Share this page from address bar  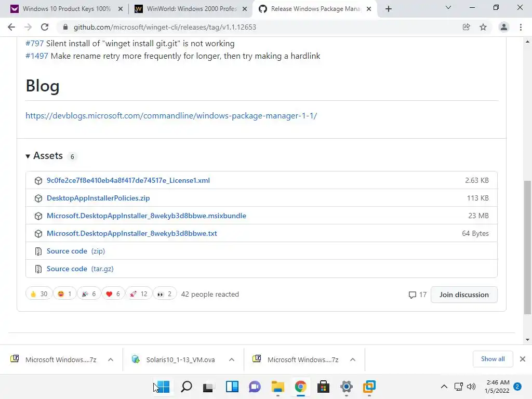coord(467,27)
